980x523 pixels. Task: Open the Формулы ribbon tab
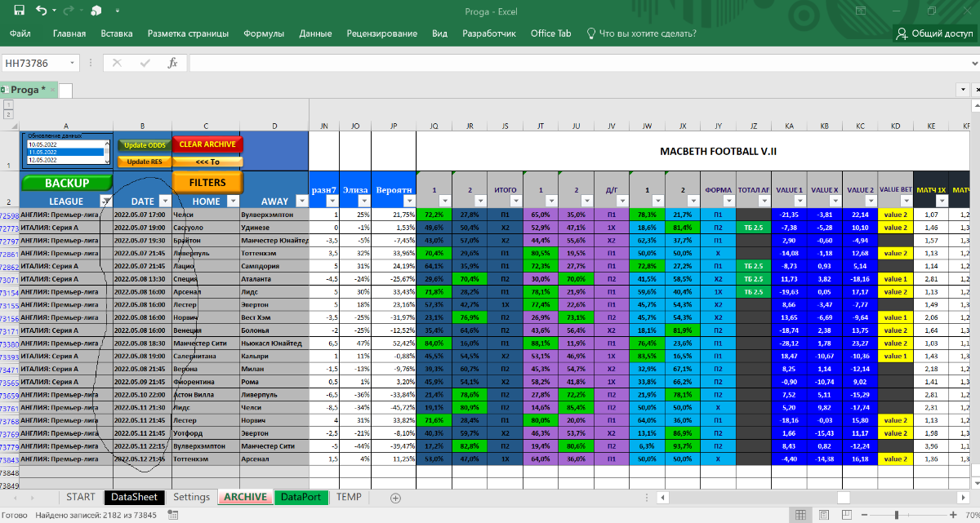pos(263,33)
